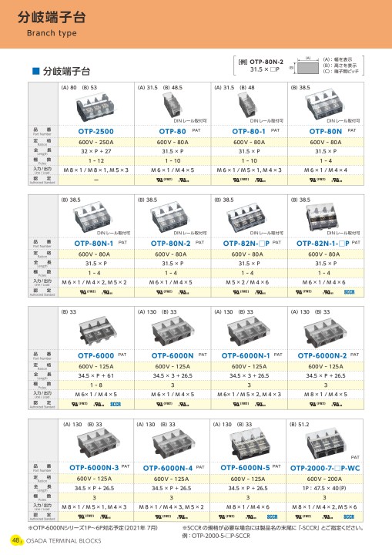The height and width of the screenshot is (555, 392).
Task: Click the Branch type header title
Action: (52, 33)
